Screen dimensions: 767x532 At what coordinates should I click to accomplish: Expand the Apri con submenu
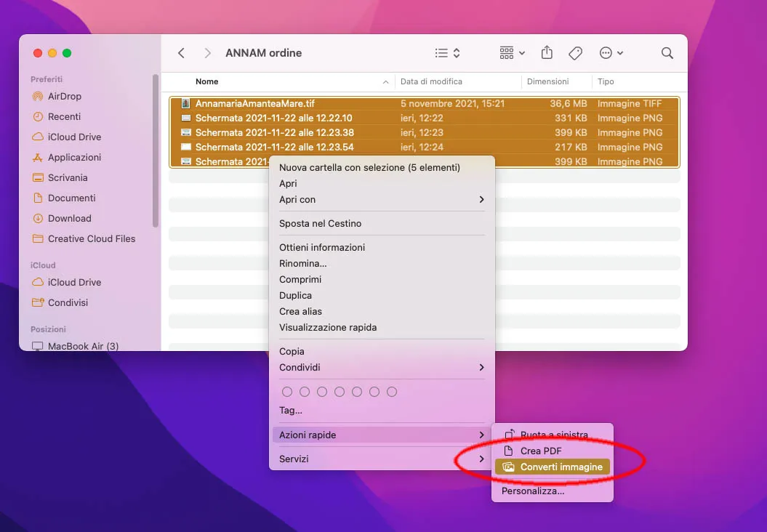(x=382, y=199)
